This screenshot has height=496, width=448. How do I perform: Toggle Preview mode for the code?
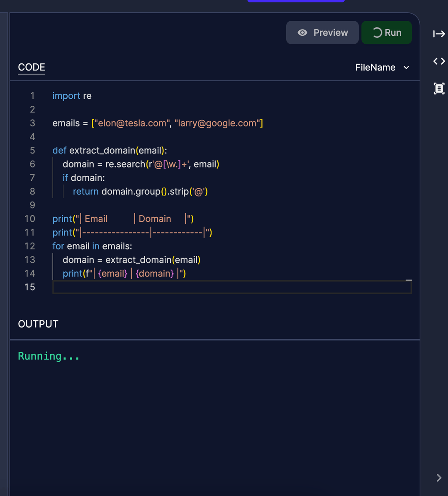(x=322, y=32)
